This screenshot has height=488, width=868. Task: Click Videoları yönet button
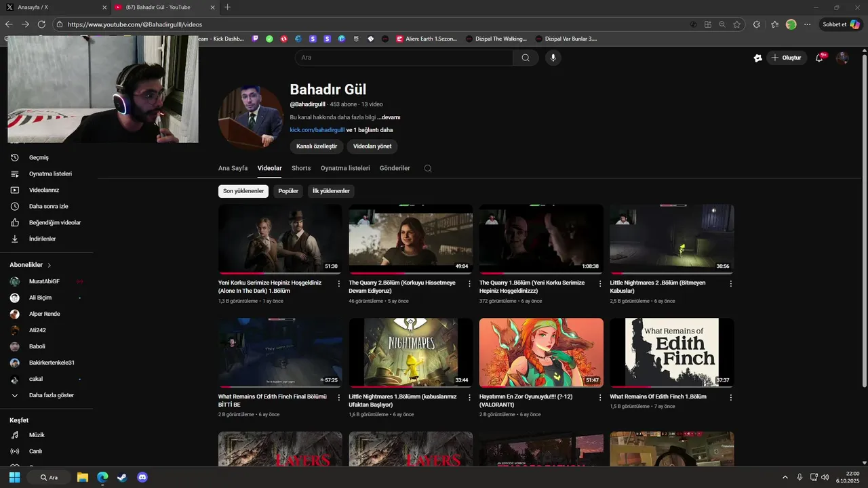[x=372, y=146]
